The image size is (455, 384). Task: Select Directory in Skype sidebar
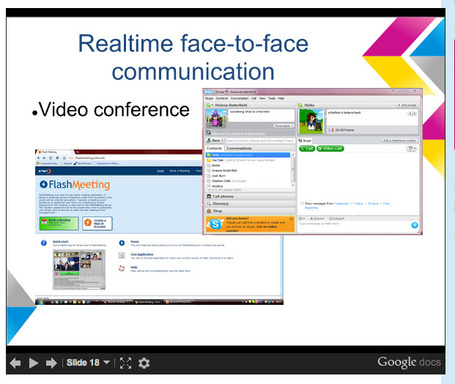(251, 204)
